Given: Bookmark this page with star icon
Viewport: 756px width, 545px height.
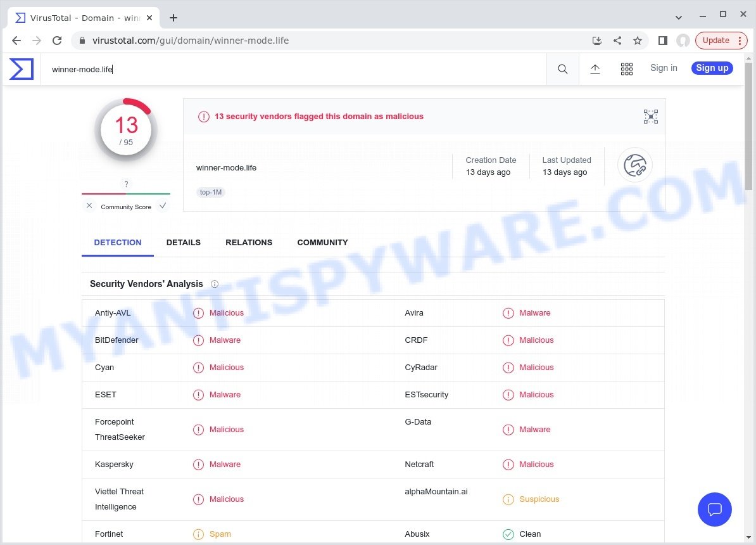Looking at the screenshot, I should [638, 41].
